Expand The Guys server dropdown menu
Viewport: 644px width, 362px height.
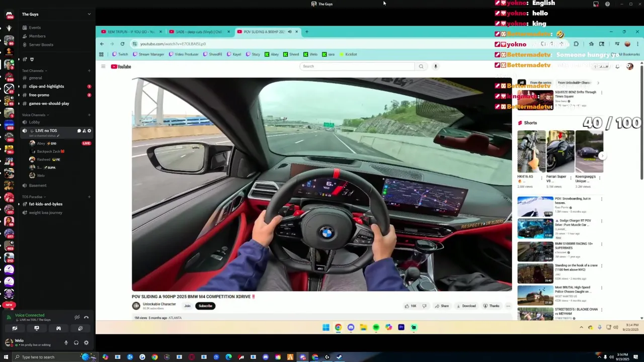(89, 14)
